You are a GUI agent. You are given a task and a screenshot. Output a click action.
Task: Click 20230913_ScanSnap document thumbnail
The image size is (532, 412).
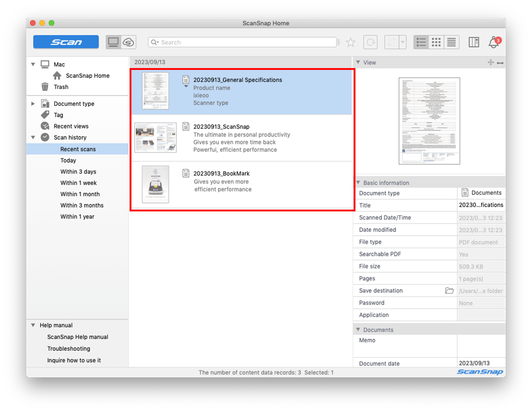coord(155,137)
